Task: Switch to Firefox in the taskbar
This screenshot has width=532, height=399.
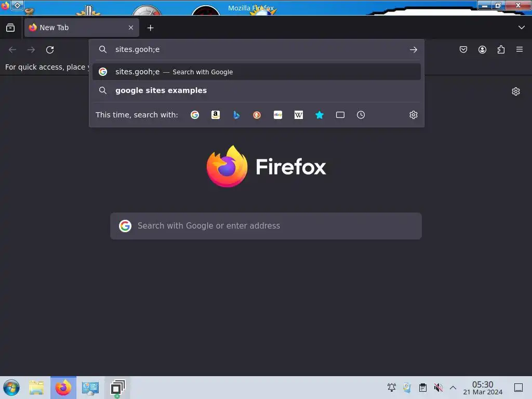Action: [x=63, y=388]
